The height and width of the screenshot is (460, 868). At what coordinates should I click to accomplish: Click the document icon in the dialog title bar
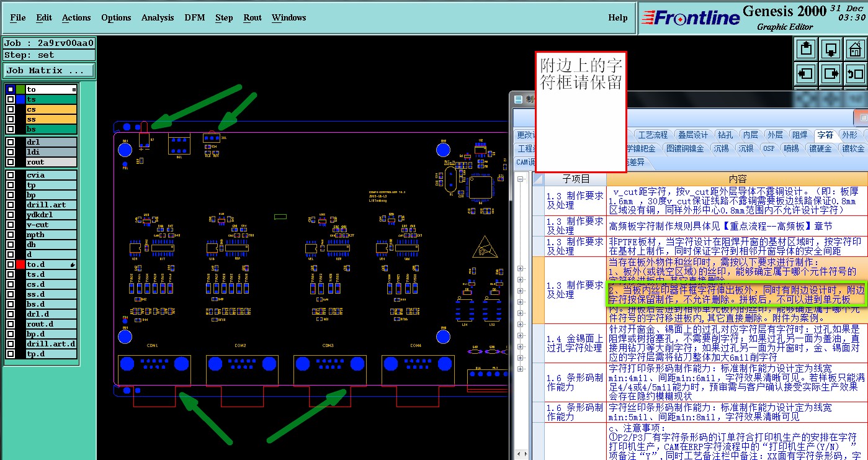pyautogui.click(x=519, y=99)
